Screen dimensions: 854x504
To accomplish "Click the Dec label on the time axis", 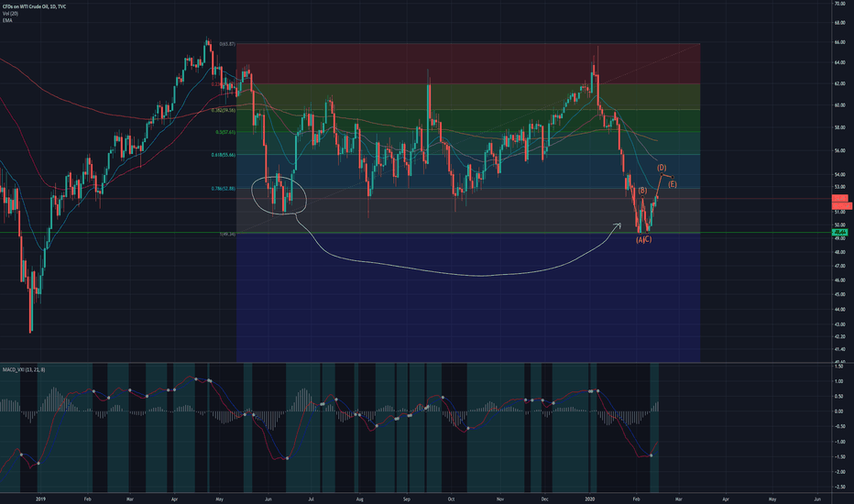I will pos(544,499).
